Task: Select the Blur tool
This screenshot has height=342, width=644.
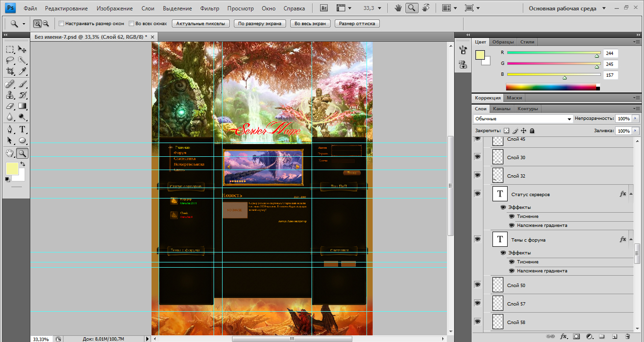Action: [9, 117]
